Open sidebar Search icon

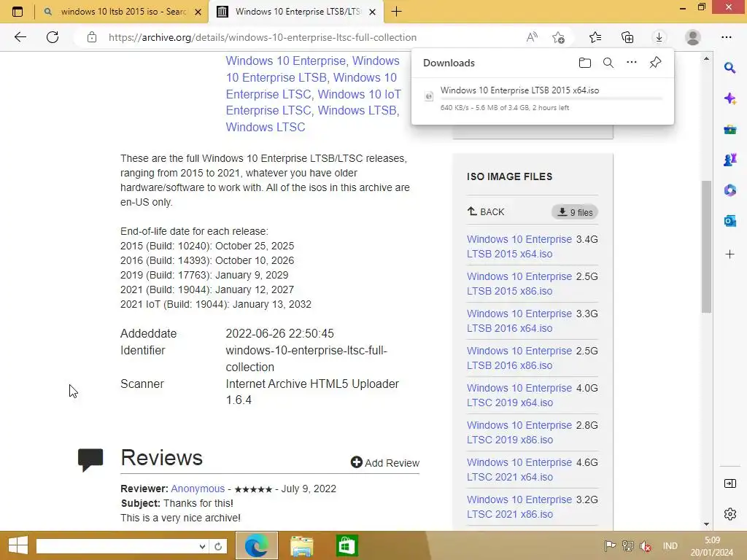pyautogui.click(x=729, y=68)
